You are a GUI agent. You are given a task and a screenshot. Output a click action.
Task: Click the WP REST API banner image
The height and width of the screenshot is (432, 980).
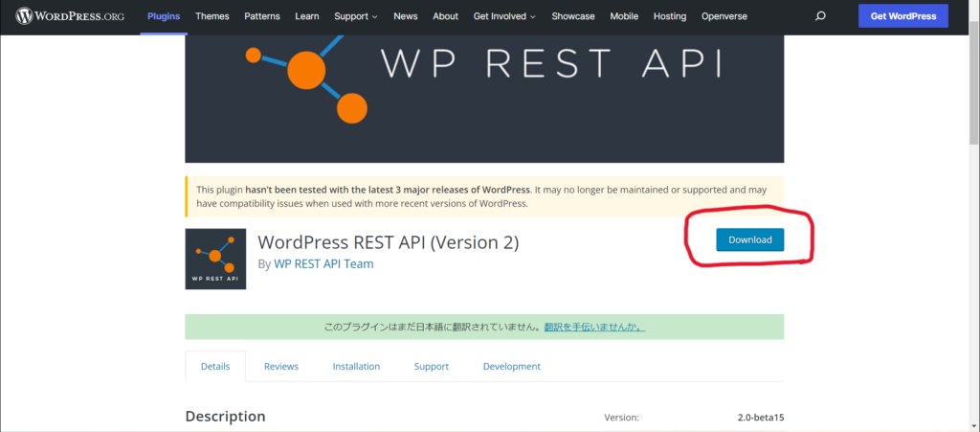pos(484,98)
